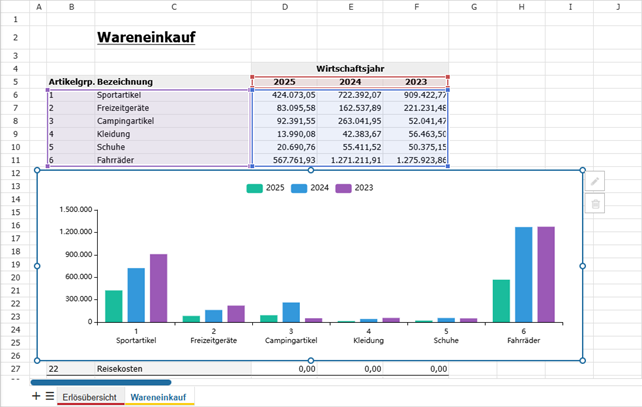642x407 pixels.
Task: Click the horizontal scrollbar thumb
Action: pos(100,382)
